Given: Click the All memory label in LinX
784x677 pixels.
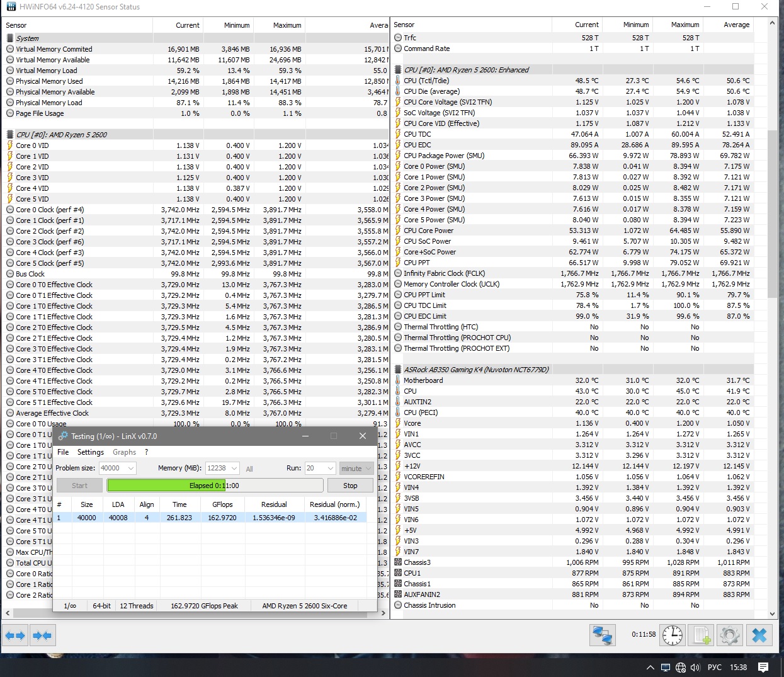Looking at the screenshot, I should pyautogui.click(x=249, y=469).
